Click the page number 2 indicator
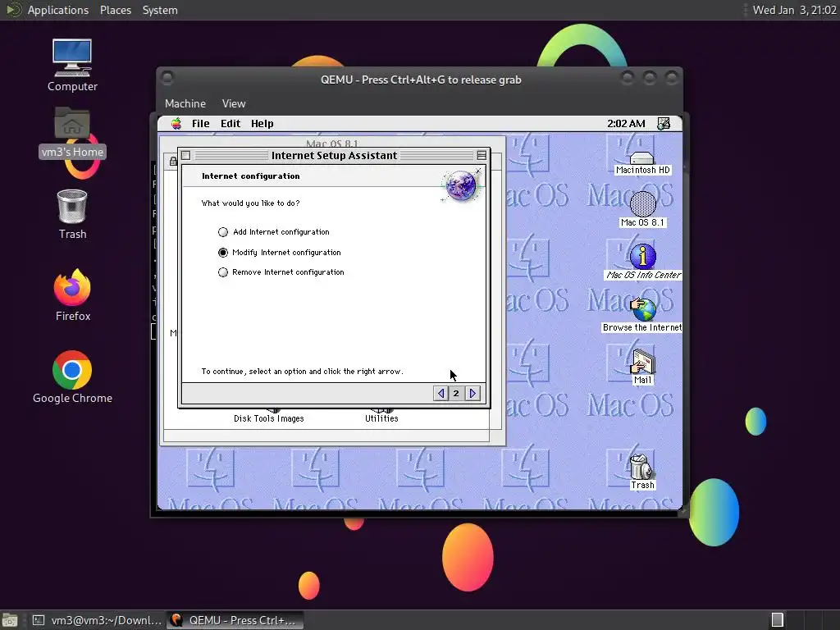This screenshot has height=630, width=840. [x=456, y=393]
